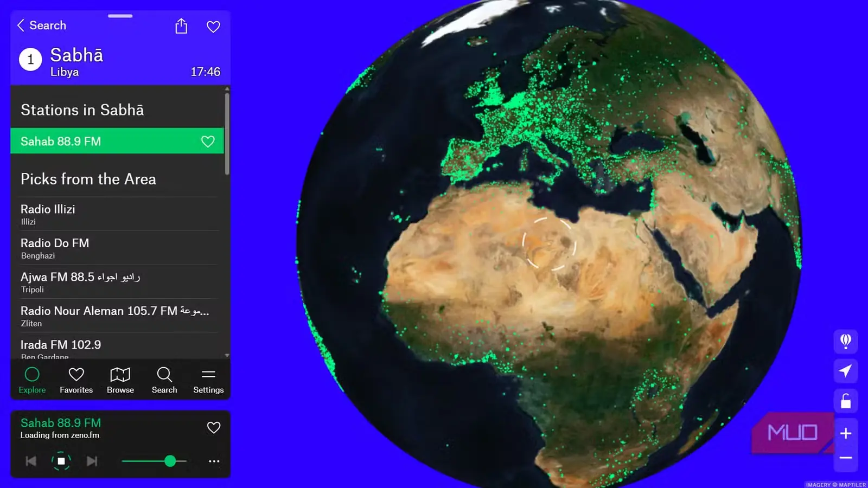Collapse panel using top drag handle
The height and width of the screenshot is (488, 868).
pyautogui.click(x=120, y=16)
